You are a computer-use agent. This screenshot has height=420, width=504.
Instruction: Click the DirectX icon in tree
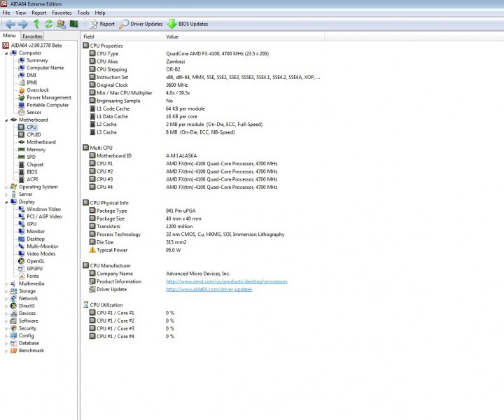coord(13,306)
